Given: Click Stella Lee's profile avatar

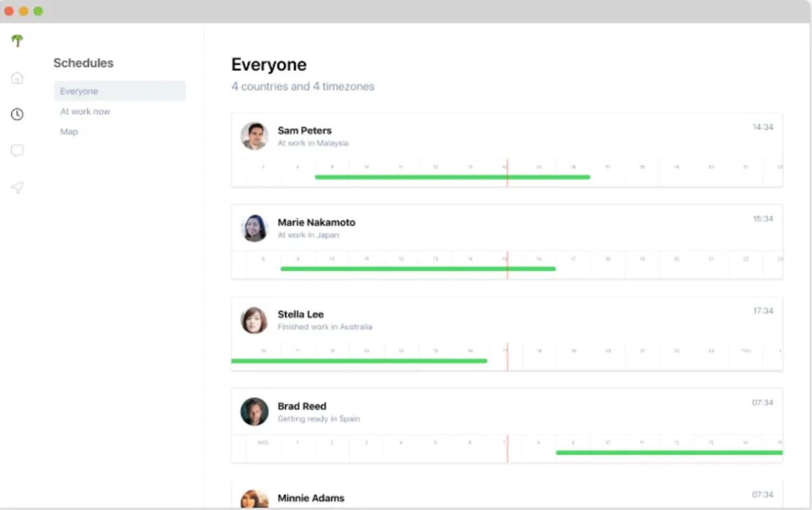Looking at the screenshot, I should coord(254,320).
